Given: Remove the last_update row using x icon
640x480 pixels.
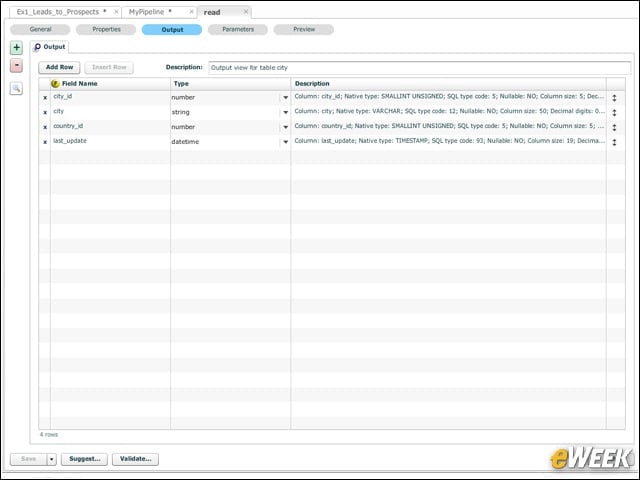Looking at the screenshot, I should tap(45, 142).
